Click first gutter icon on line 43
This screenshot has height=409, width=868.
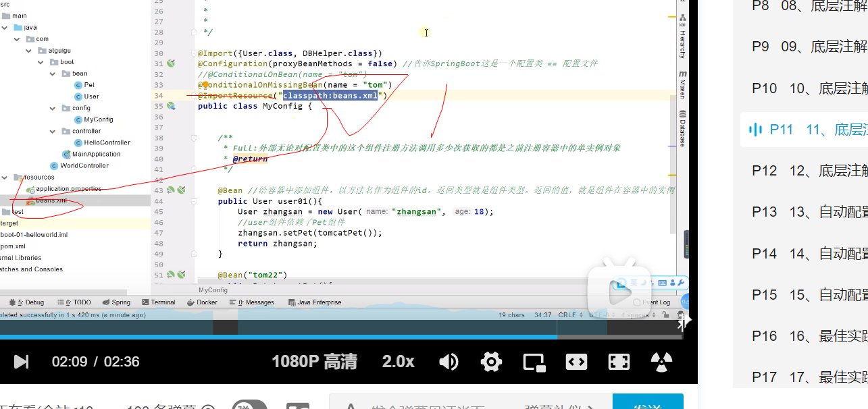(x=172, y=190)
